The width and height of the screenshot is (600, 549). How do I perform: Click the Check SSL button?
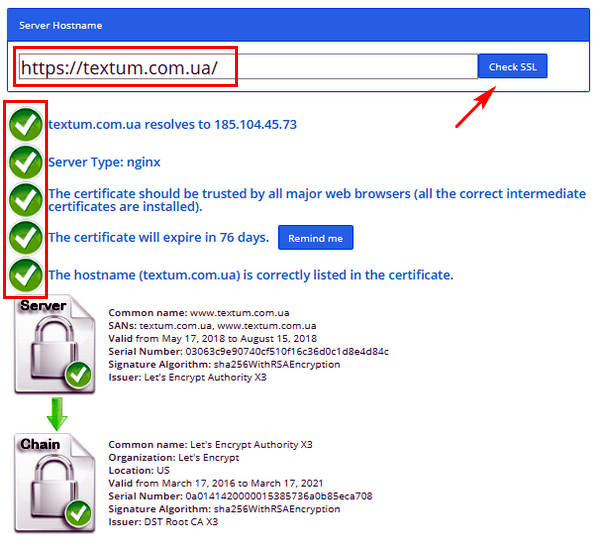click(512, 66)
